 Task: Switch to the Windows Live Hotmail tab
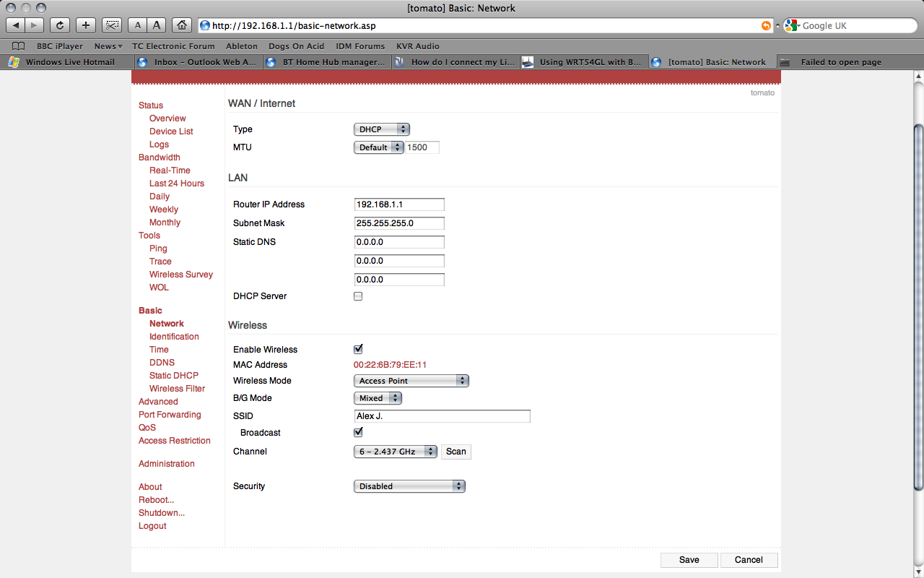[65, 62]
